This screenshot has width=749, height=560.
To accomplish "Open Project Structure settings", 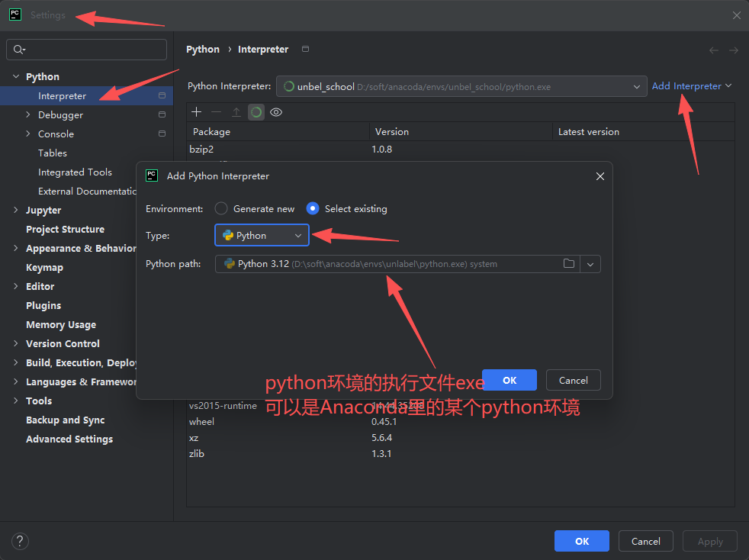I will click(65, 230).
